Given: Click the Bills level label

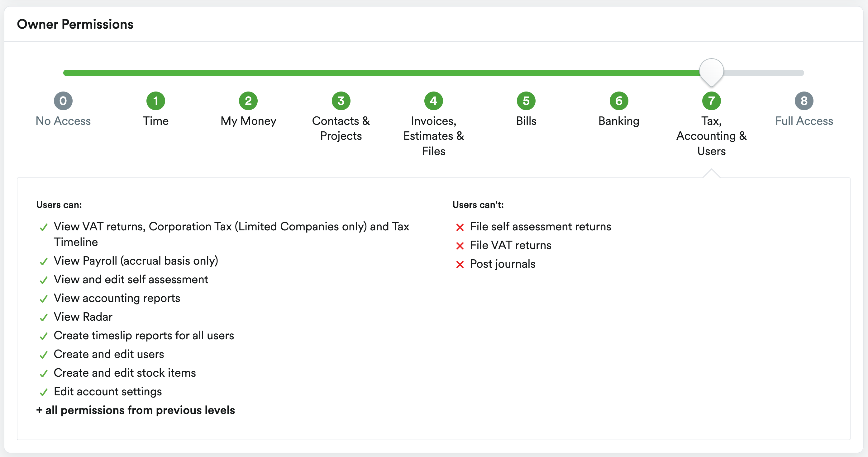Looking at the screenshot, I should click(526, 121).
